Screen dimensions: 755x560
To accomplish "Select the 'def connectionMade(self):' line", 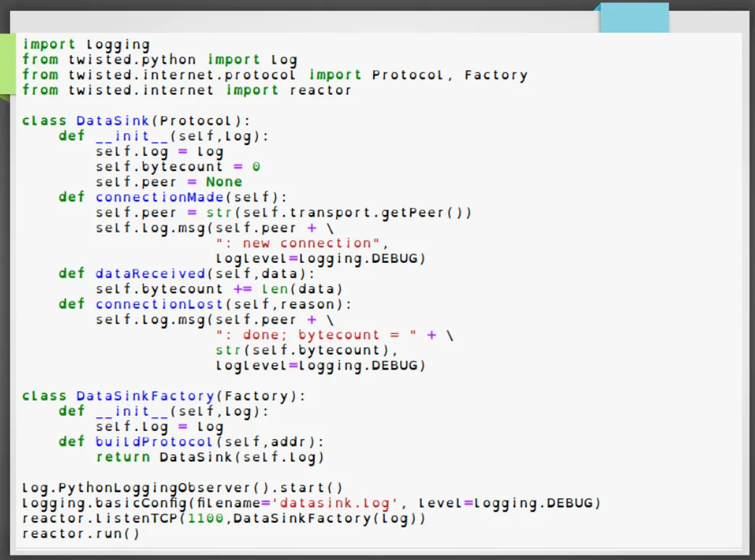I will (x=173, y=198).
